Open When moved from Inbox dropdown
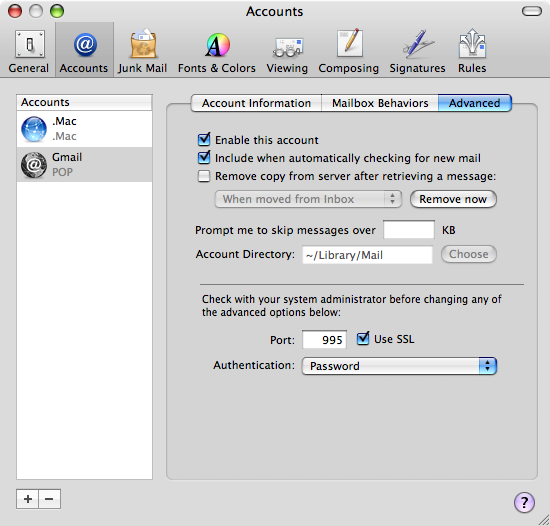 click(x=308, y=199)
